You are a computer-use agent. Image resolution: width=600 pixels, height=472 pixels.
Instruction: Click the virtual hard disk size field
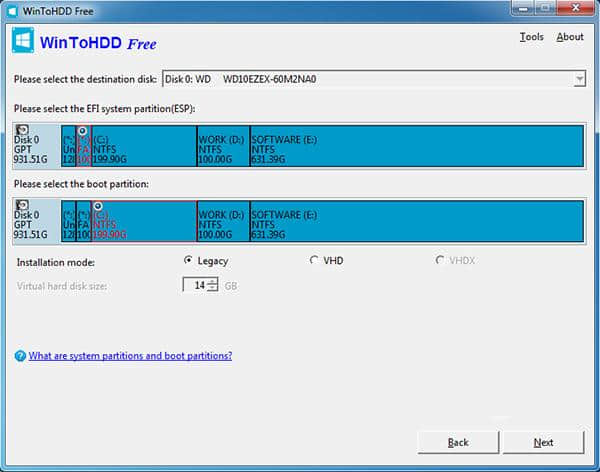(x=195, y=286)
